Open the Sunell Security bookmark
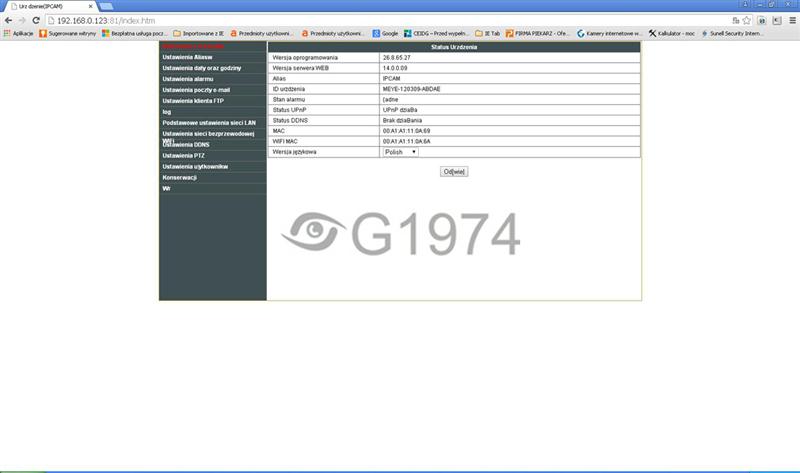This screenshot has width=800, height=473. 732,33
